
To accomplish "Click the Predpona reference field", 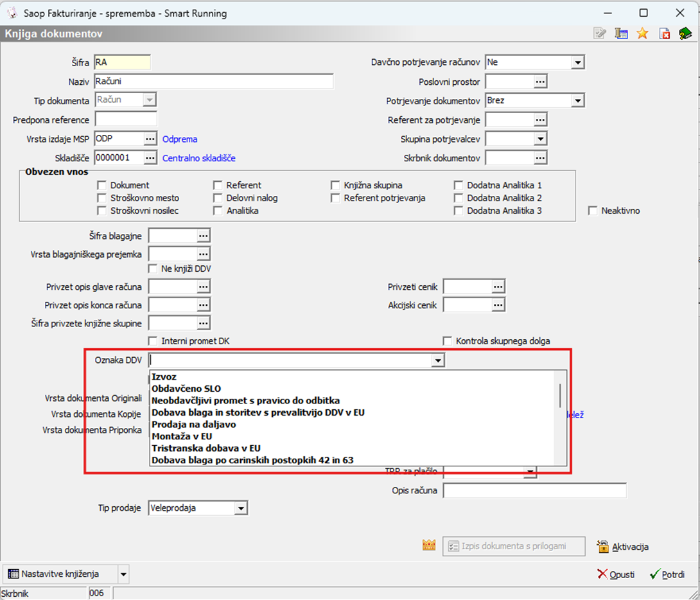I will coord(126,119).
